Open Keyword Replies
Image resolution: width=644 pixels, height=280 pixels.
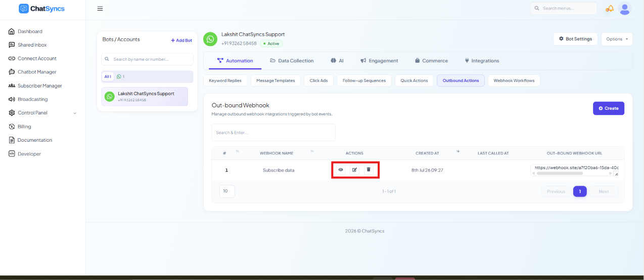coord(225,81)
